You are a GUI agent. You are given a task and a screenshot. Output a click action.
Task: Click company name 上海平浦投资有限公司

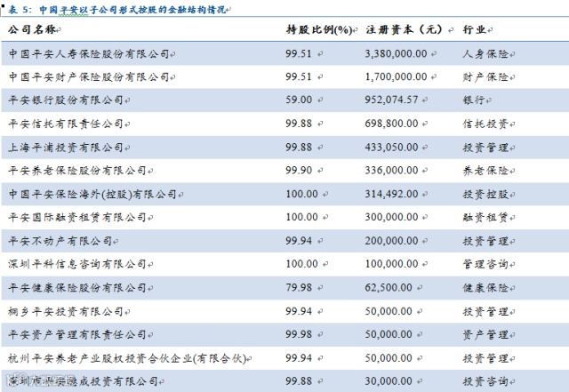pos(66,147)
